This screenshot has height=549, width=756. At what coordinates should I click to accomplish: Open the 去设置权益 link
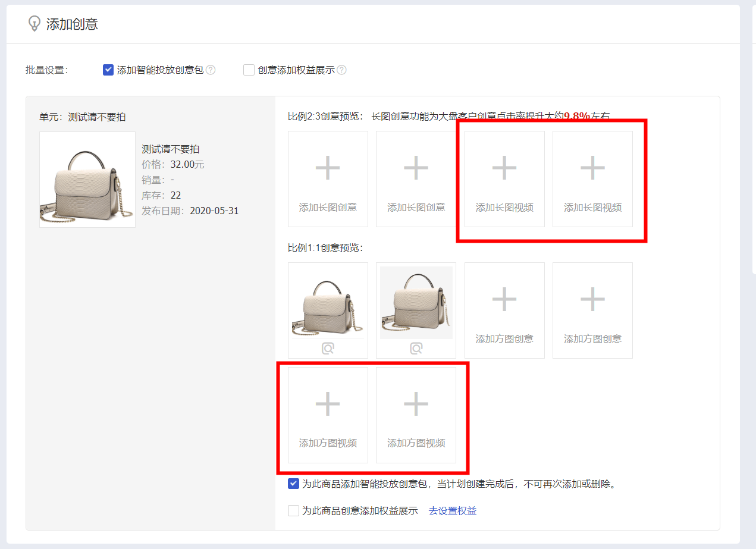[453, 510]
